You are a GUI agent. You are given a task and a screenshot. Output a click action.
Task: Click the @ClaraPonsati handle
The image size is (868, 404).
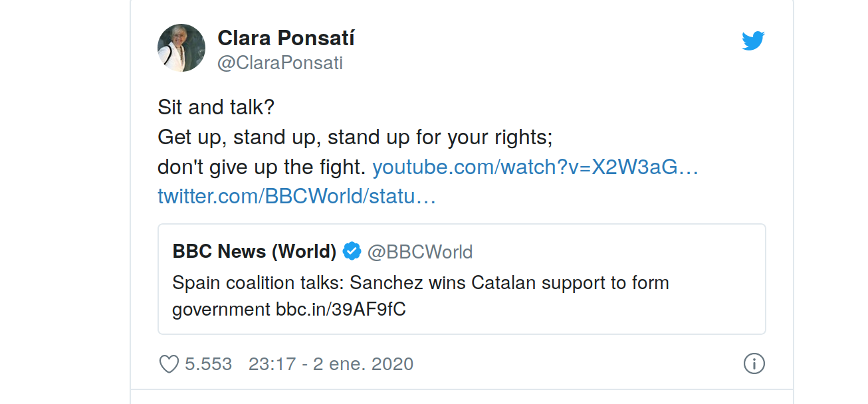point(280,63)
